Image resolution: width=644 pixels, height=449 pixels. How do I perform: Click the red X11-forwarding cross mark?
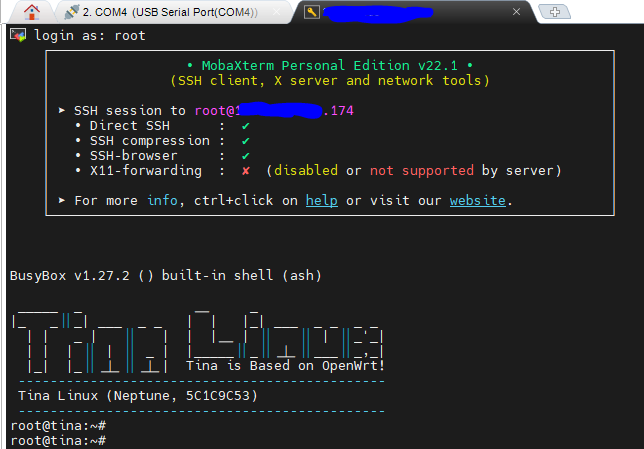[246, 170]
